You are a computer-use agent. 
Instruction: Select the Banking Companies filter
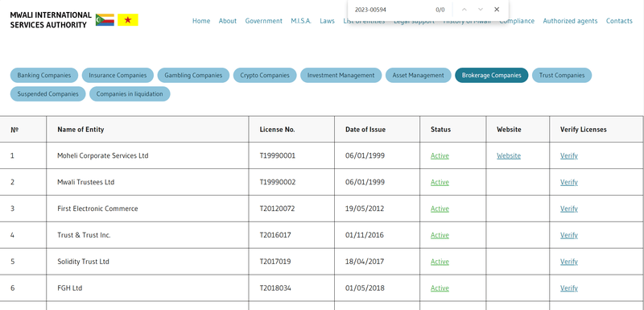pyautogui.click(x=44, y=75)
